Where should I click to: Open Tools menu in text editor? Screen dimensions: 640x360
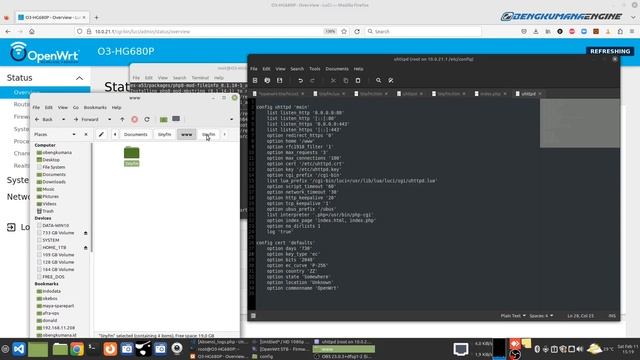(x=315, y=69)
